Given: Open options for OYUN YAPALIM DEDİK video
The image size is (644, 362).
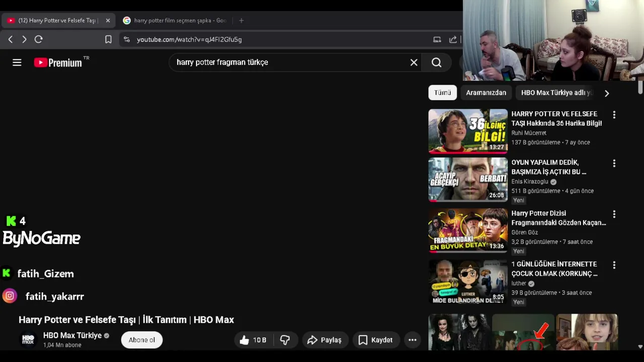Looking at the screenshot, I should click(x=614, y=163).
